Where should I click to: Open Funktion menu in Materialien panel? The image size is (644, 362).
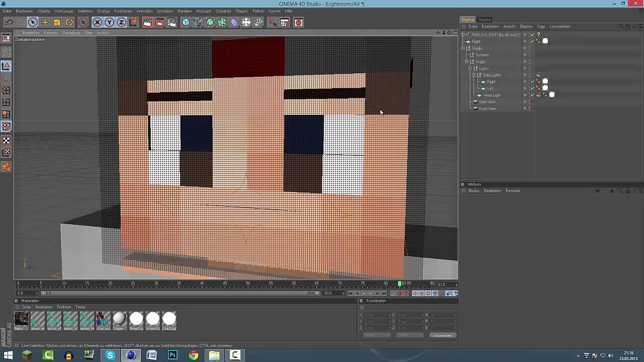[64, 307]
